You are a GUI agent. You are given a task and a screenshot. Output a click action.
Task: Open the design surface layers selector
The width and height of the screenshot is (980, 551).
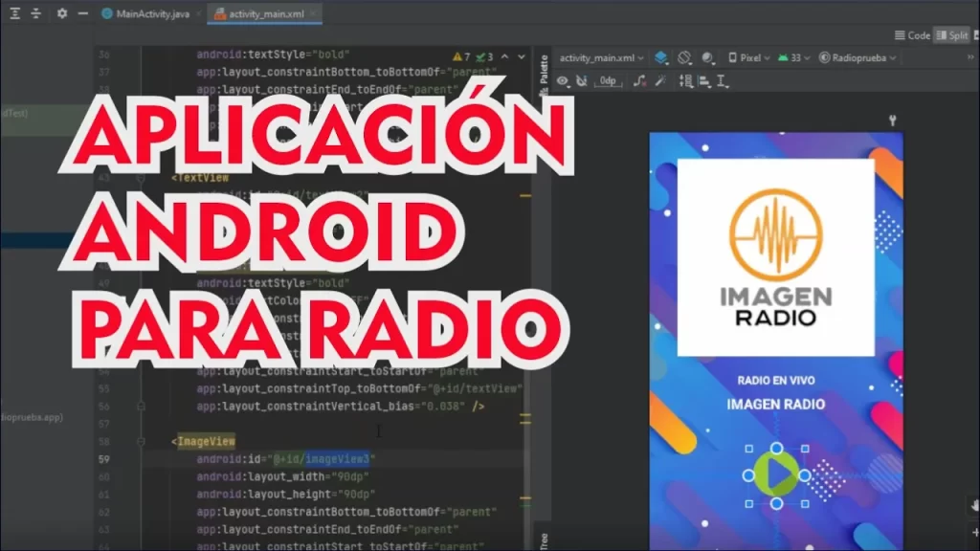661,57
